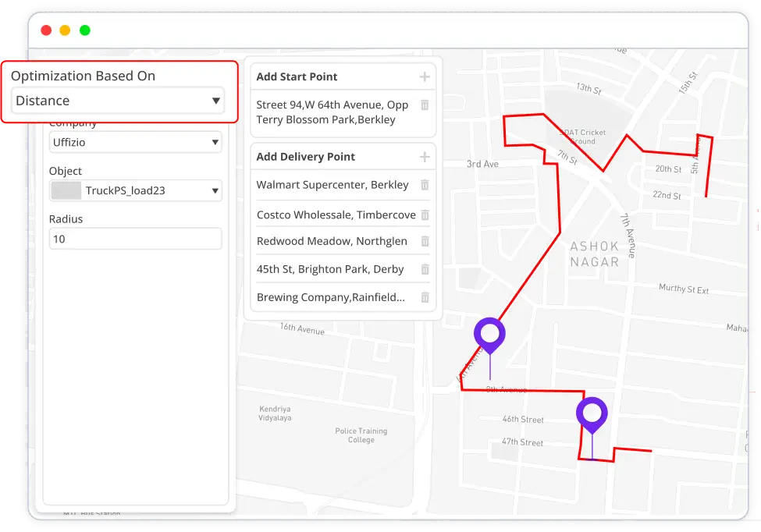The height and width of the screenshot is (532, 761).
Task: Select the Street 94 start point address
Action: pyautogui.click(x=332, y=112)
